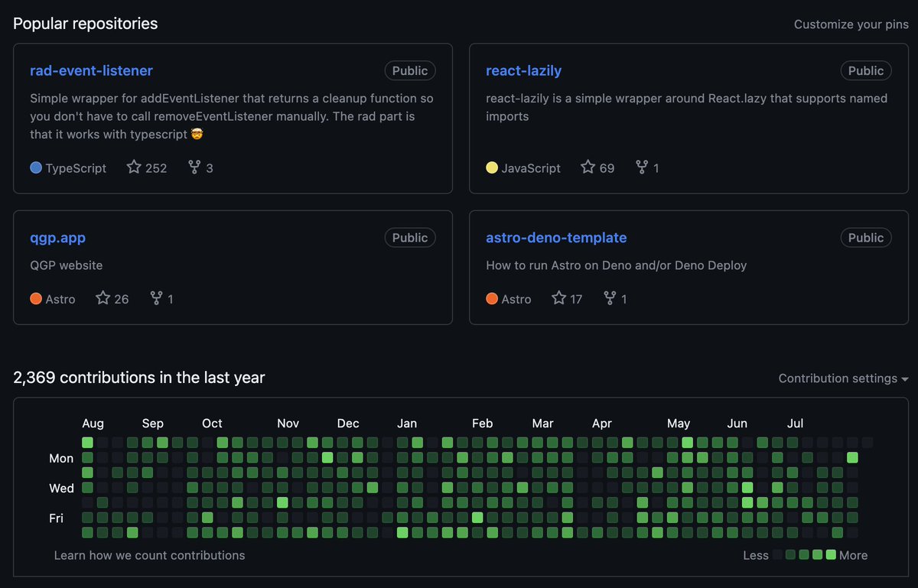Open Learn how we count contributions

click(x=149, y=555)
